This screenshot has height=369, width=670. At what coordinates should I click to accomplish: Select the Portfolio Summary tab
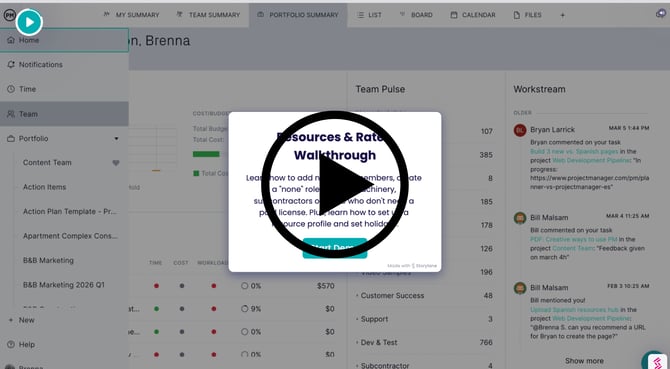tap(298, 15)
